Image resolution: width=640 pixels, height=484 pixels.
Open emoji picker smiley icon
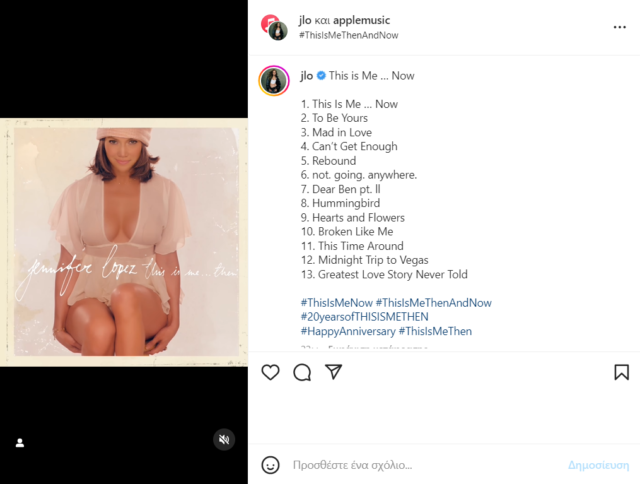click(x=270, y=465)
